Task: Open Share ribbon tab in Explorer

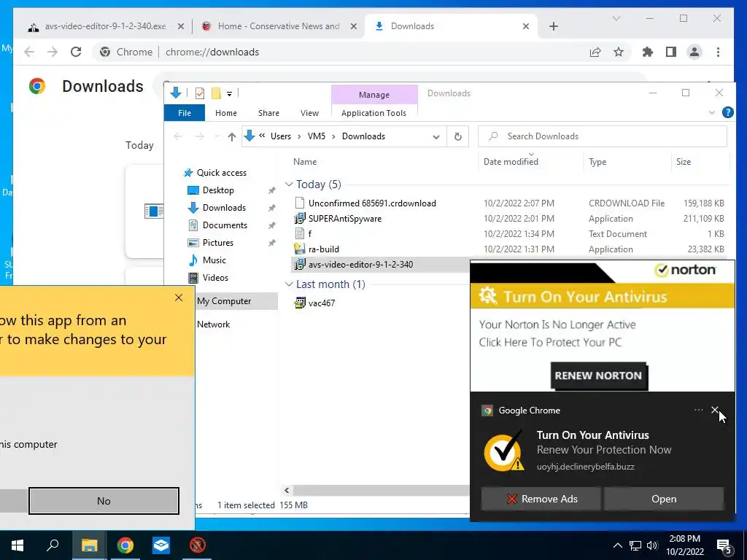Action: (x=268, y=113)
